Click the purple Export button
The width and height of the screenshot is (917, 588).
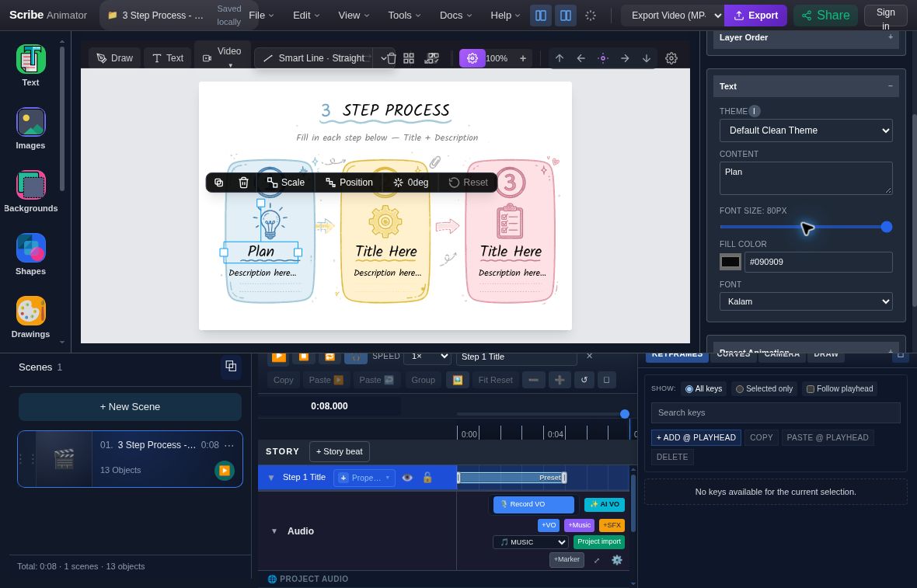pos(755,16)
